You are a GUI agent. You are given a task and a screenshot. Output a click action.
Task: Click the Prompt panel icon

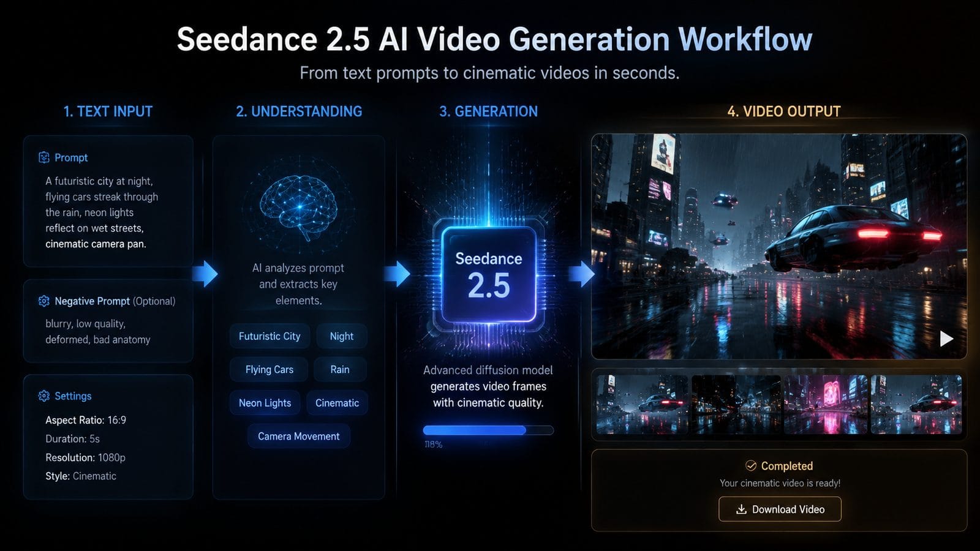(43, 157)
